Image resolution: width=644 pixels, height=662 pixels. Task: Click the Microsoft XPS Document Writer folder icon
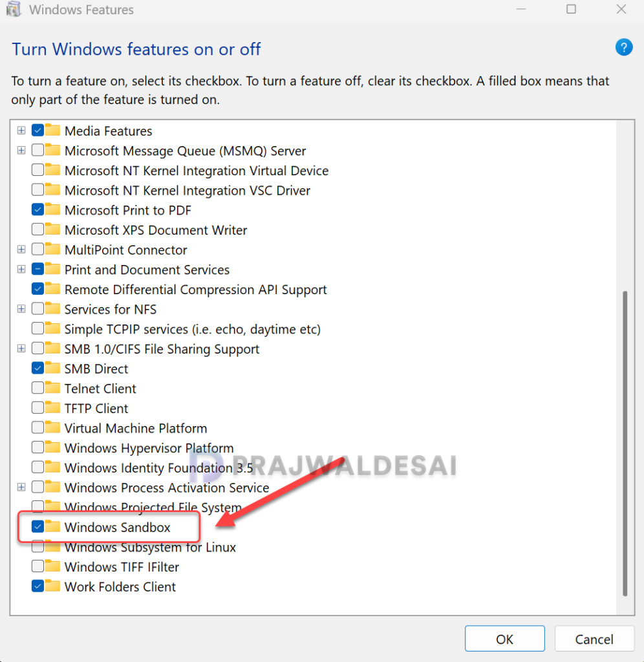click(x=53, y=229)
